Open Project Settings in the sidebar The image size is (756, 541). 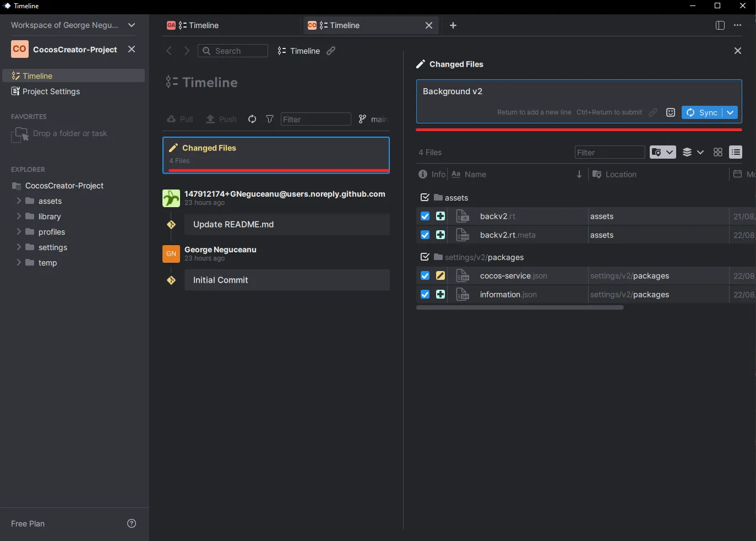click(x=51, y=91)
